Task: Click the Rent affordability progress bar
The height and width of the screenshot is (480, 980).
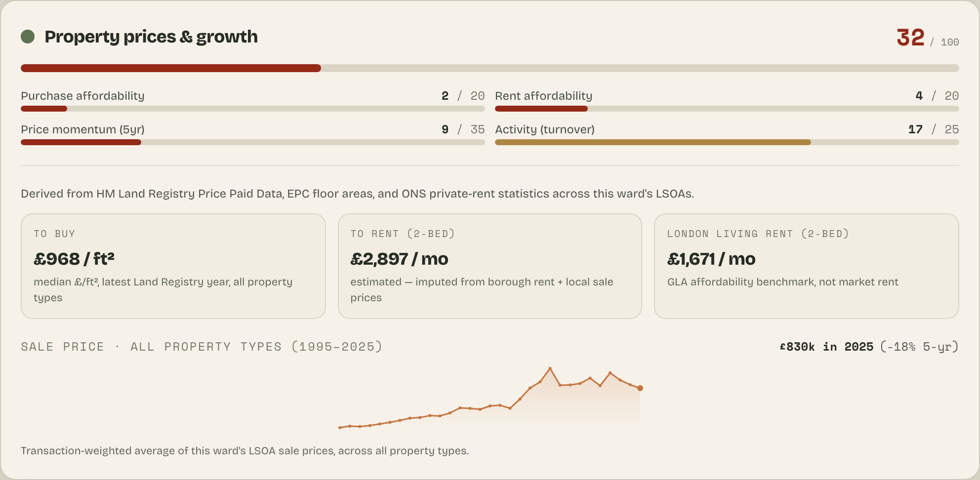Action: pos(727,109)
